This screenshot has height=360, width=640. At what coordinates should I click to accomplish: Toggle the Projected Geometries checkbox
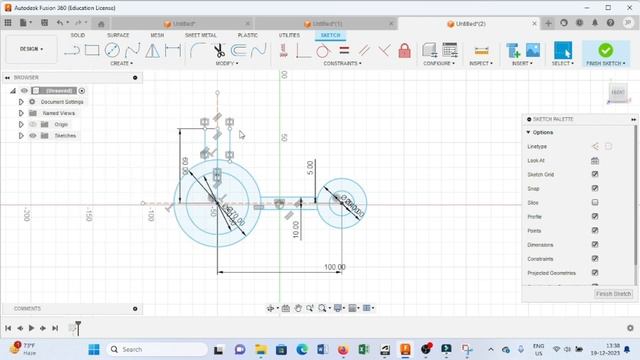[595, 272]
